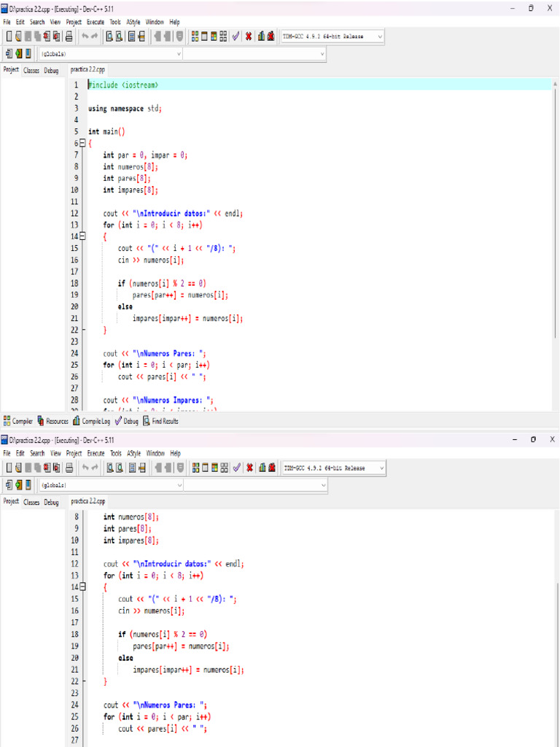Collapse the main function fold marker at line 6
The width and height of the screenshot is (560, 747).
tap(82, 144)
